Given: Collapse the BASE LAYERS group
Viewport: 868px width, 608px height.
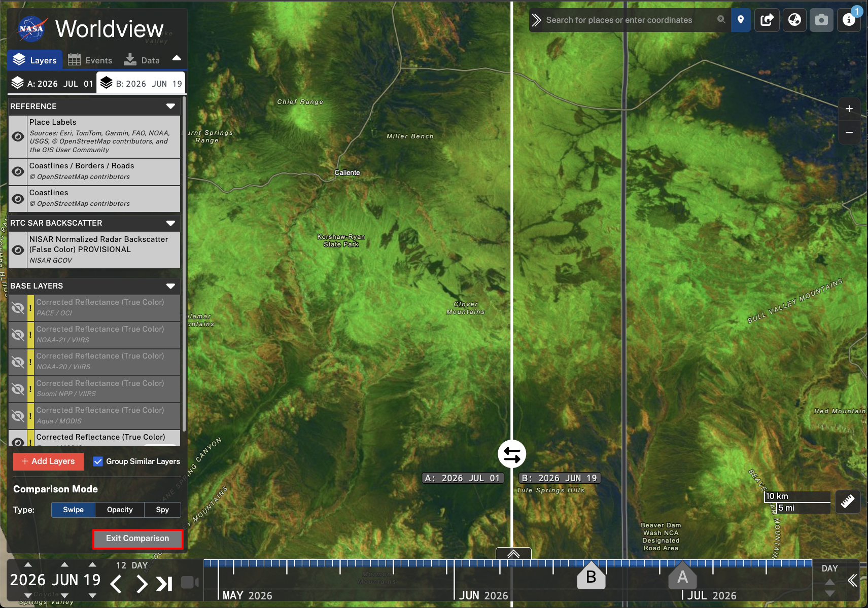Looking at the screenshot, I should pyautogui.click(x=170, y=286).
